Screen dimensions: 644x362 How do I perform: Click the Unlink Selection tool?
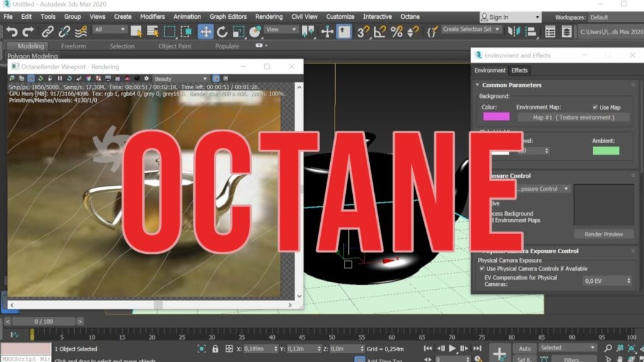point(64,31)
